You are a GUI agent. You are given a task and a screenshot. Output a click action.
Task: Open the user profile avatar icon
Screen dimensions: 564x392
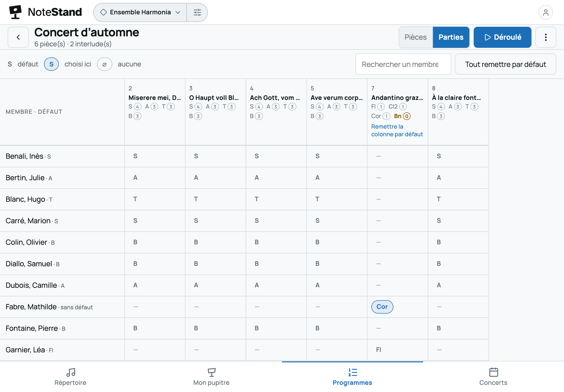(546, 12)
